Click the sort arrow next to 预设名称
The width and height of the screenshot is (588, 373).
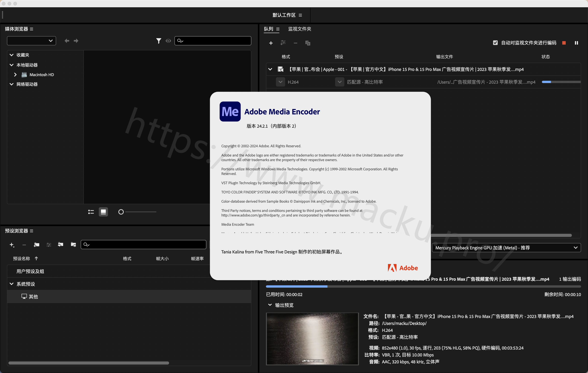[36, 258]
